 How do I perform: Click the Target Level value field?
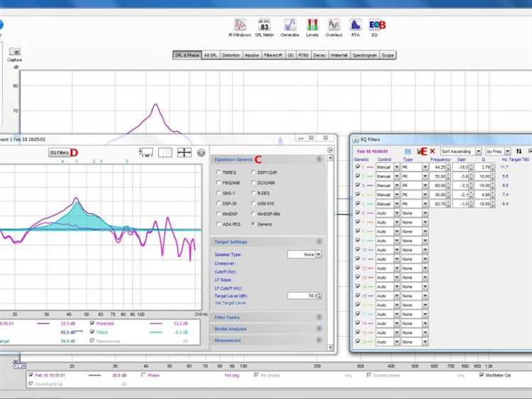coord(302,296)
